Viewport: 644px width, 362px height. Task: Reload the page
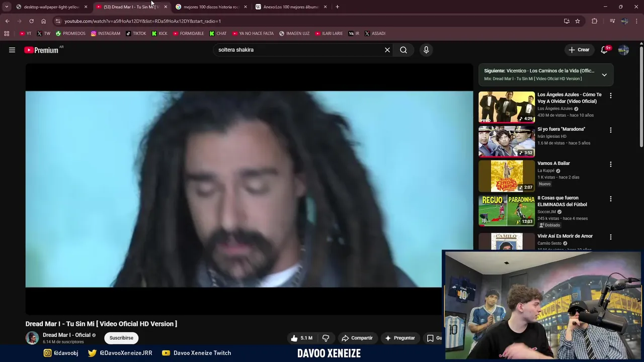31,21
